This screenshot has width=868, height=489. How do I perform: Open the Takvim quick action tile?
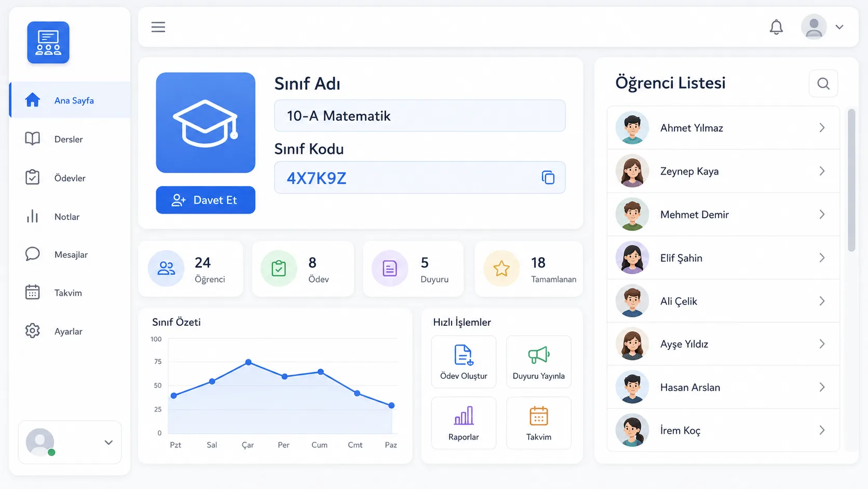click(539, 423)
